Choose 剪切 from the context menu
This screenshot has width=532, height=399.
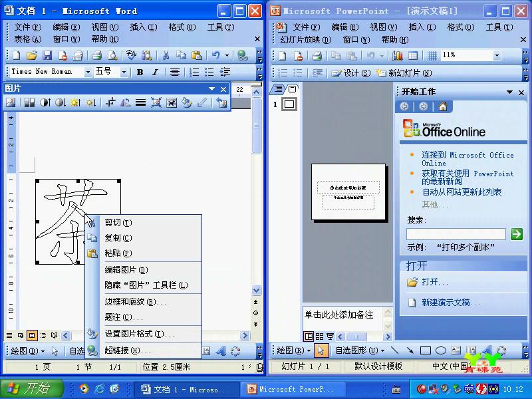[x=144, y=223]
